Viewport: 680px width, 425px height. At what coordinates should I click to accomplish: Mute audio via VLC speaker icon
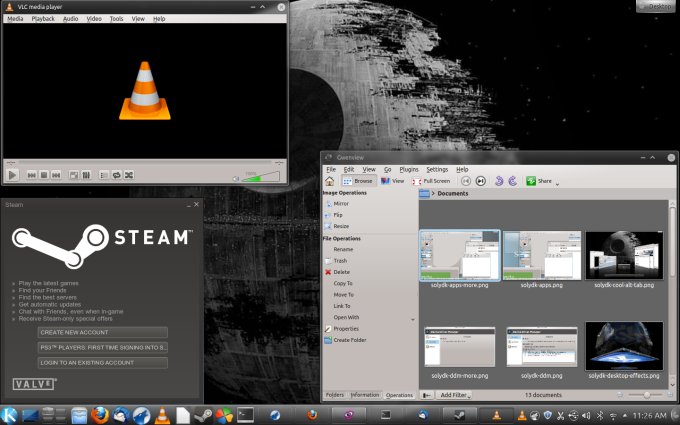236,178
